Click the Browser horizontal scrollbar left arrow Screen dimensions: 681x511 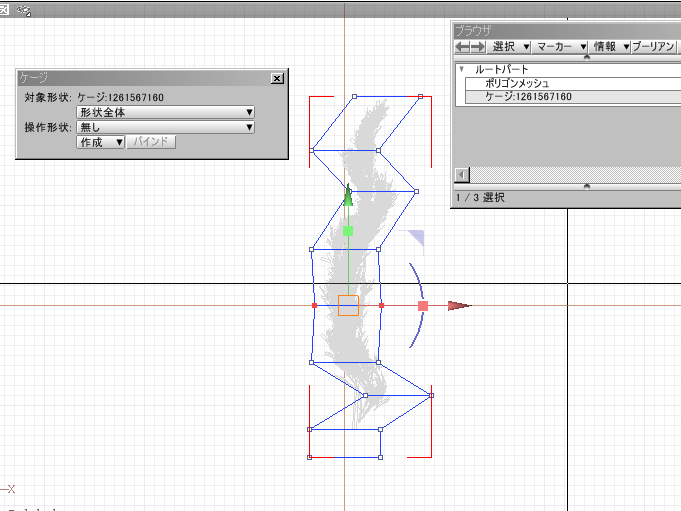(x=461, y=175)
